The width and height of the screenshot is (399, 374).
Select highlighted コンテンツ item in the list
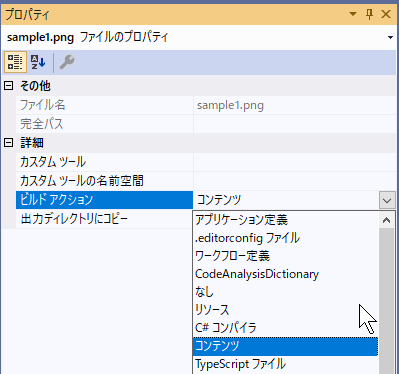tap(286, 346)
